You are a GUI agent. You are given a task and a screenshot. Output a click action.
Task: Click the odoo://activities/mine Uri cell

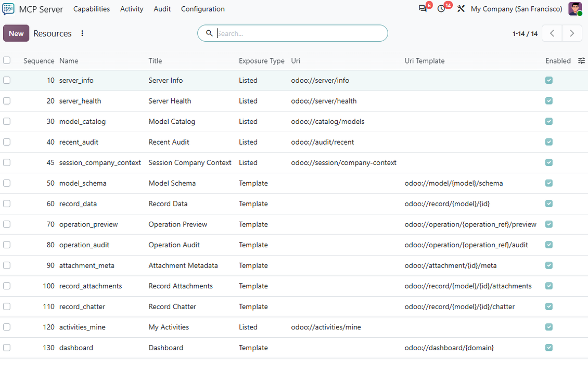(x=326, y=327)
